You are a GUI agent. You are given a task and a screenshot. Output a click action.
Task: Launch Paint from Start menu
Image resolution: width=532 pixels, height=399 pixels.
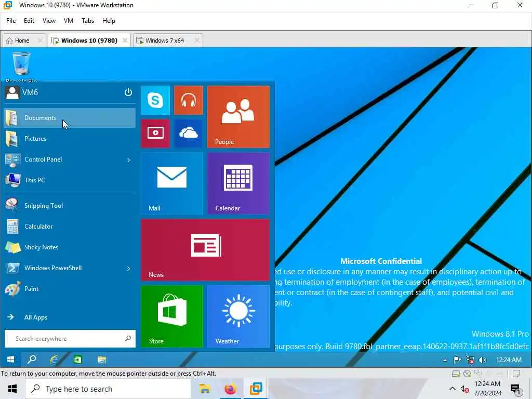point(70,289)
